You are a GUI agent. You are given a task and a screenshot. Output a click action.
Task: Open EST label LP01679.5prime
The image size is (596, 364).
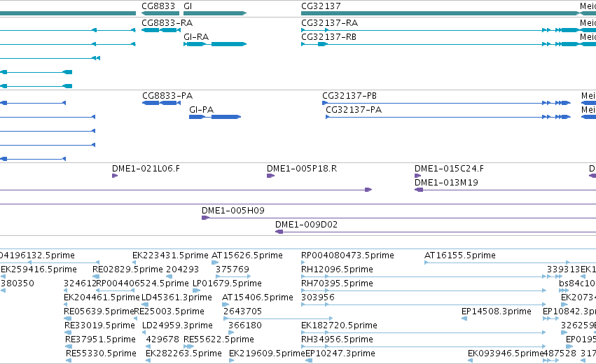click(228, 283)
